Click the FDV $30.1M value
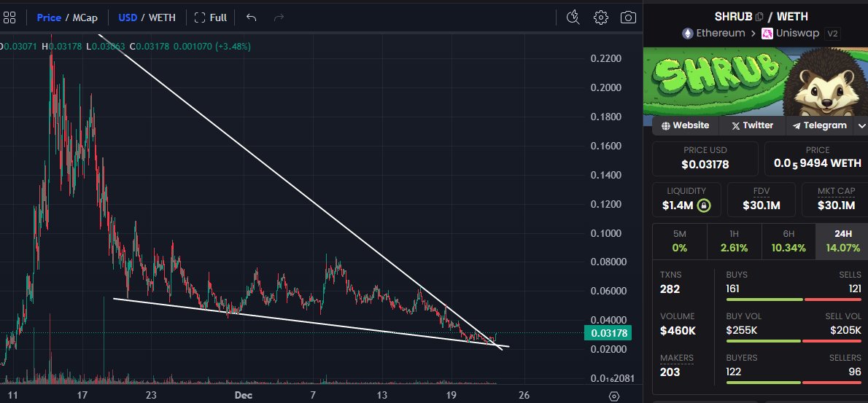The width and height of the screenshot is (868, 403). (x=762, y=206)
